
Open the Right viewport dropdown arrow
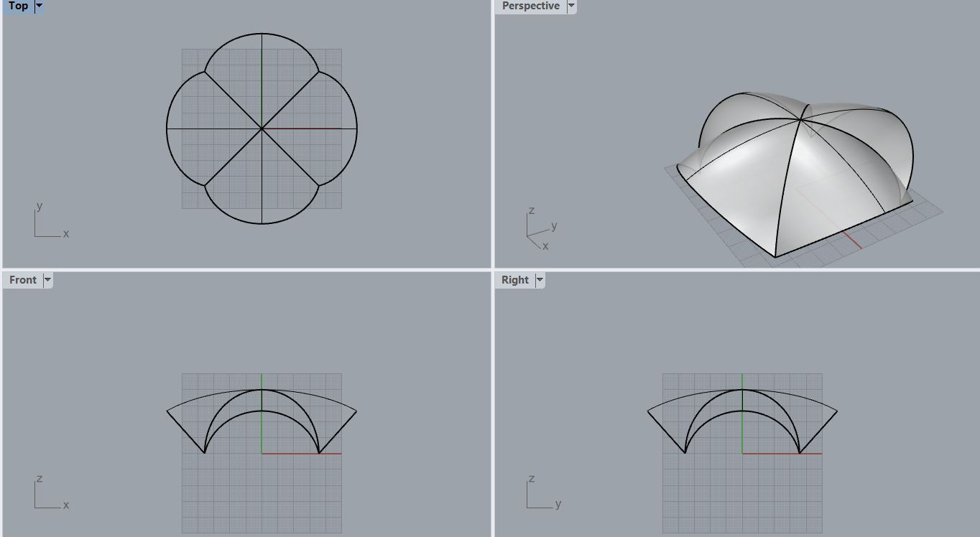540,280
